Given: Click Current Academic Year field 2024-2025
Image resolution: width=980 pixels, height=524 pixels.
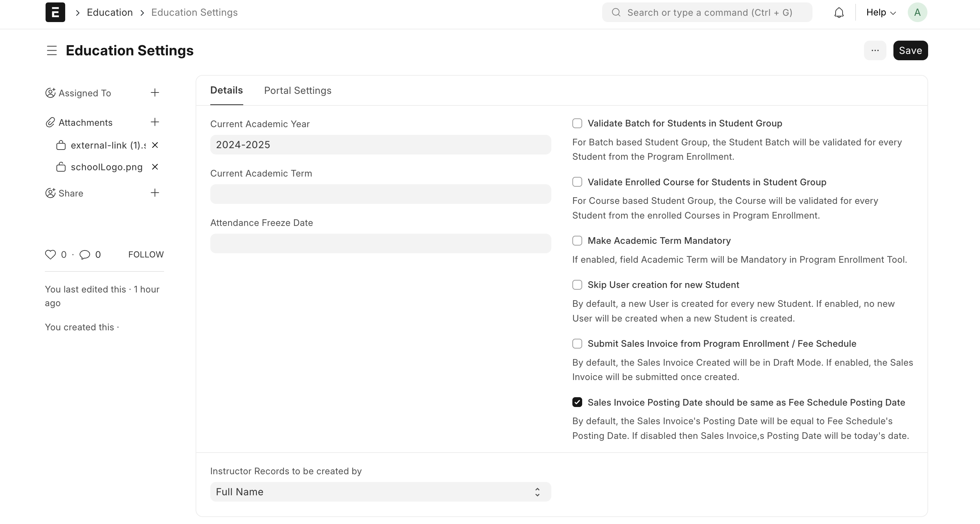Looking at the screenshot, I should [380, 145].
